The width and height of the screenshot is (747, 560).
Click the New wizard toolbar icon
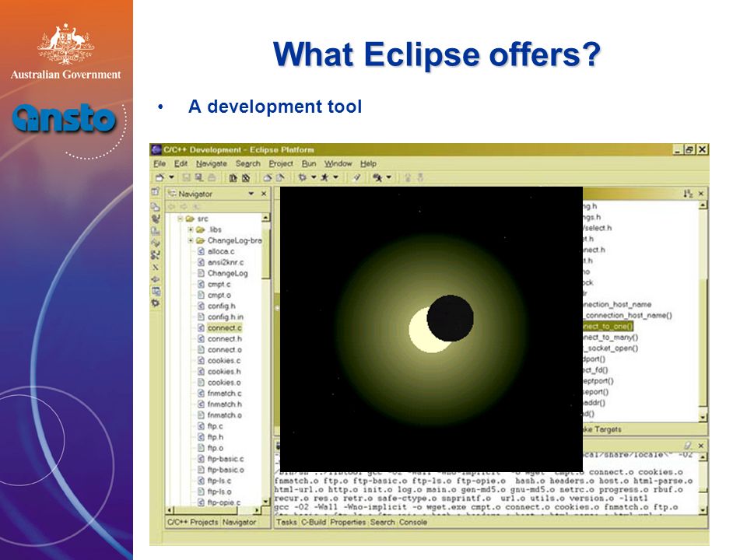coord(160,177)
